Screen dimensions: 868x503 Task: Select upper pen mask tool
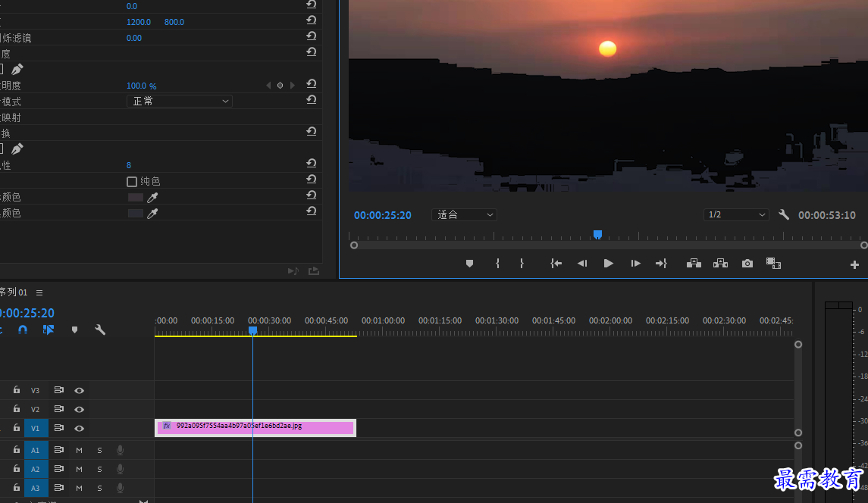click(17, 70)
